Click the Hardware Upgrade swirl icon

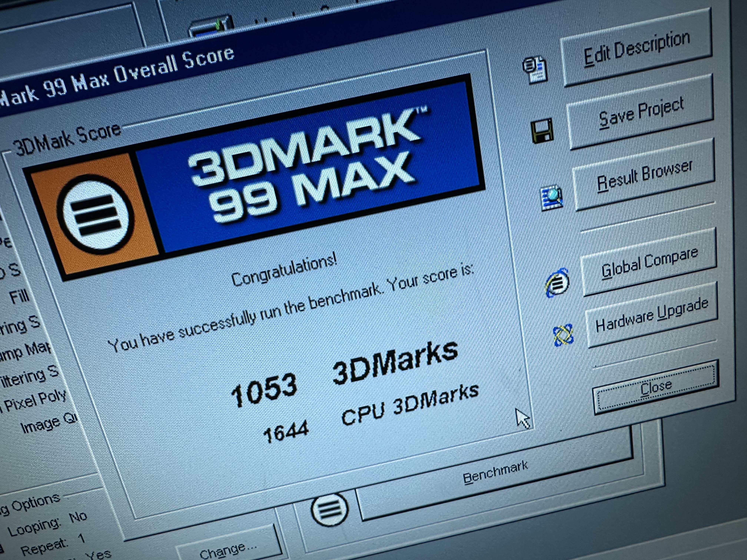[563, 335]
